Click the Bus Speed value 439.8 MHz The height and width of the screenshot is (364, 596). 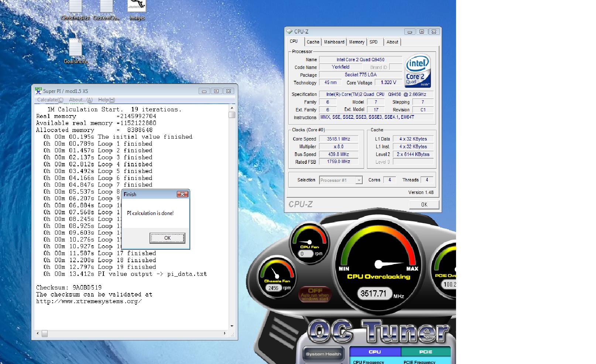click(339, 154)
